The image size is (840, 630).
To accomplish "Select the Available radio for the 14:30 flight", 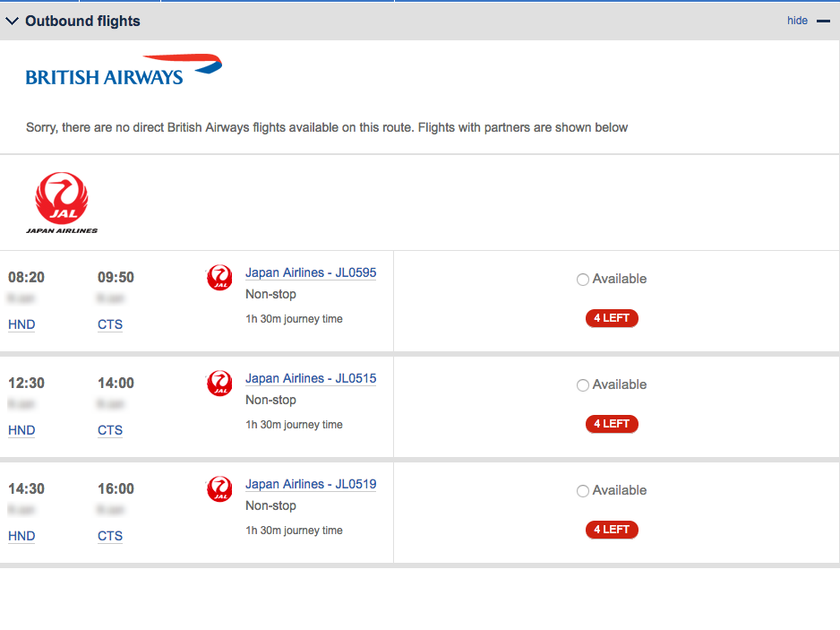I will 583,490.
